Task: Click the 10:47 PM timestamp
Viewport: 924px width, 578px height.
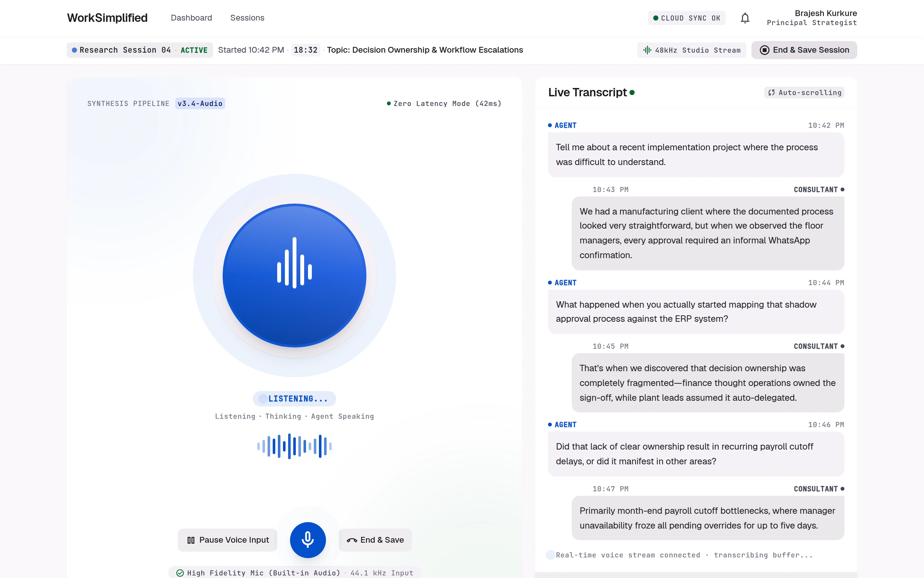Action: click(610, 489)
